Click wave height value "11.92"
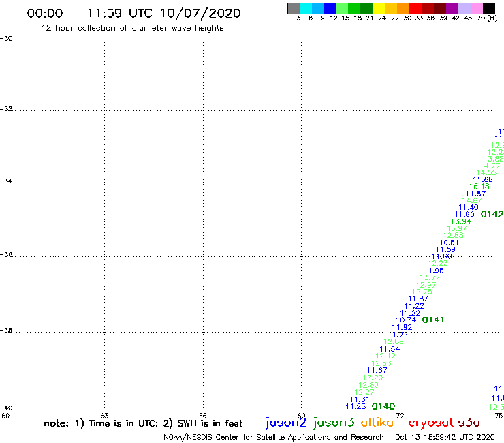This screenshot has height=443, width=504. click(x=402, y=327)
